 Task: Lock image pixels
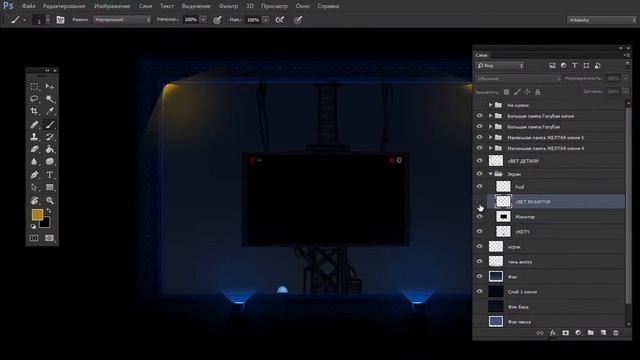(x=517, y=92)
